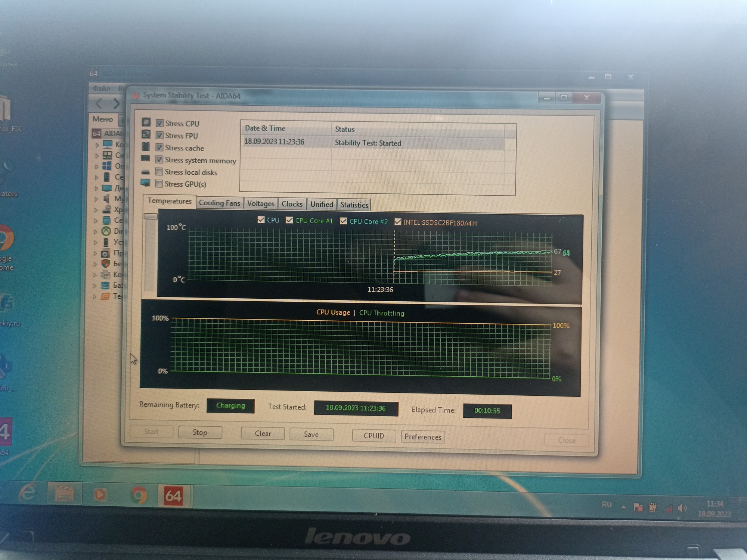The image size is (747, 560).
Task: Open the media player taskbar icon
Action: (x=100, y=495)
